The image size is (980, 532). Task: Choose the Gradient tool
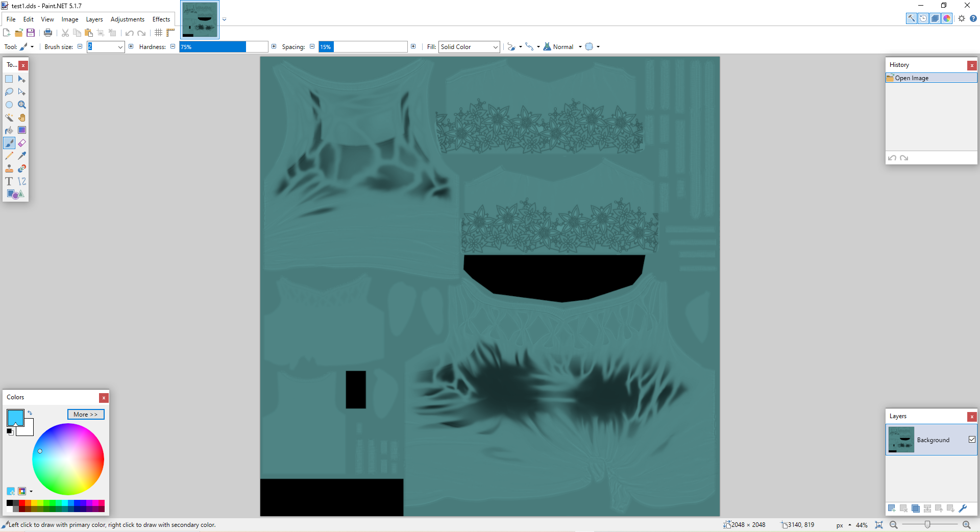pos(22,130)
